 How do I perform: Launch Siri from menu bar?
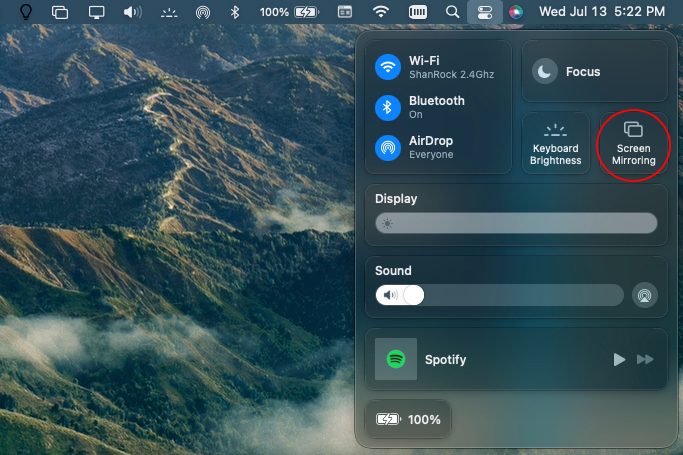pos(516,12)
